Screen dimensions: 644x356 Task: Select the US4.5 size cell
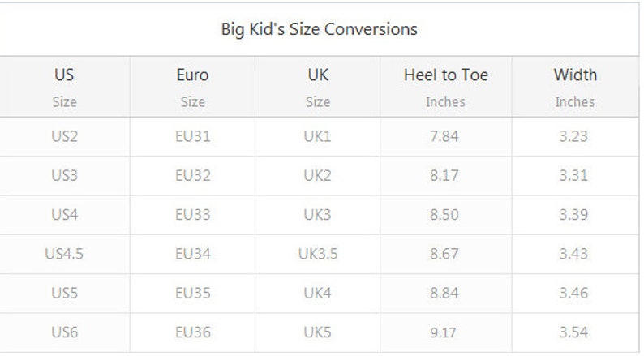tap(65, 254)
